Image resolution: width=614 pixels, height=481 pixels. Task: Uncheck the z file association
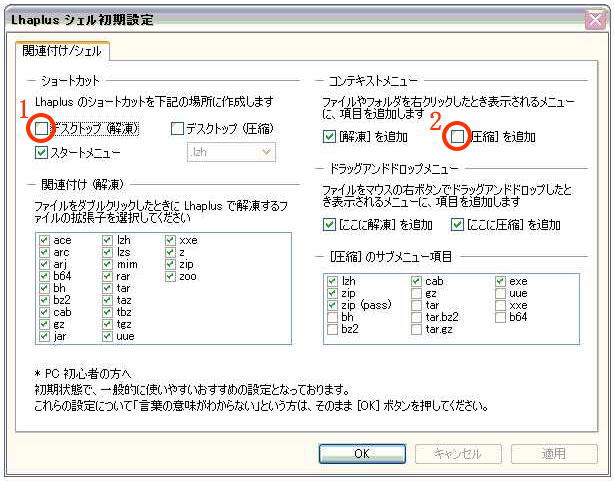170,252
